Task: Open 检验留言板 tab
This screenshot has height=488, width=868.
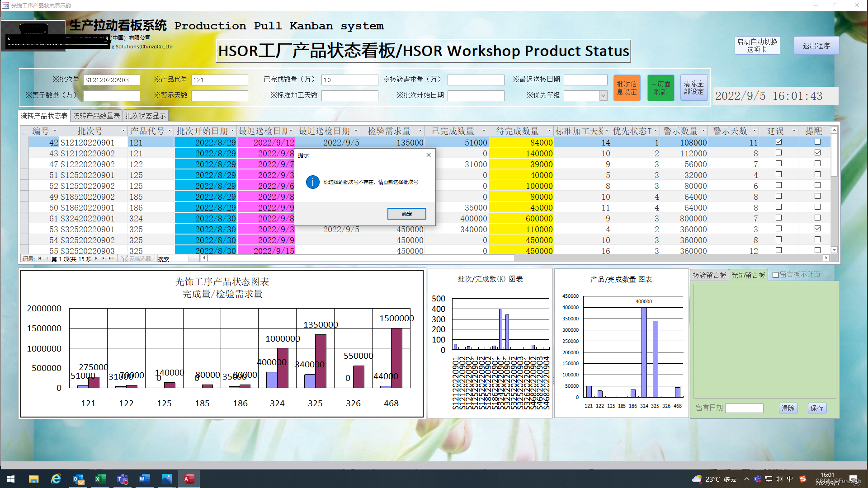Action: pyautogui.click(x=709, y=275)
